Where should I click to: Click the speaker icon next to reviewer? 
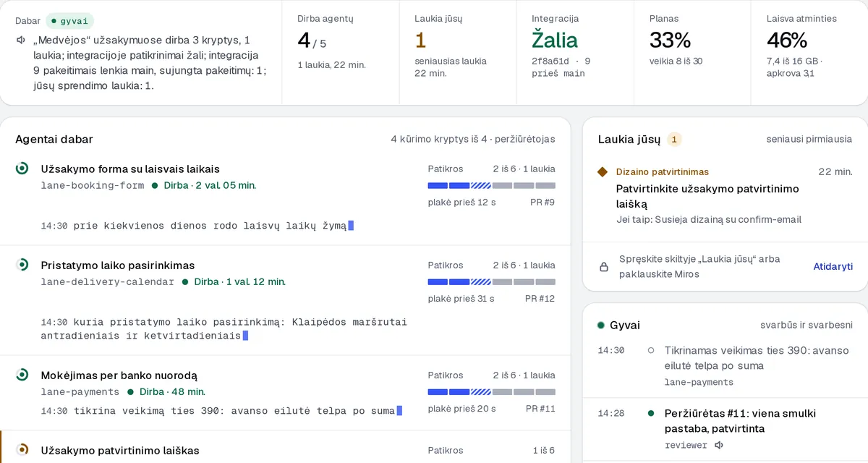click(x=719, y=445)
